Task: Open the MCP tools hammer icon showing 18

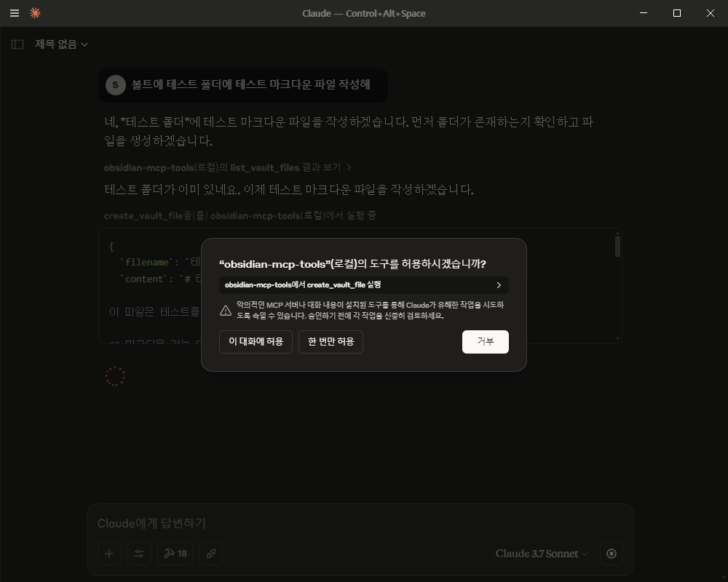Action: coord(175,554)
